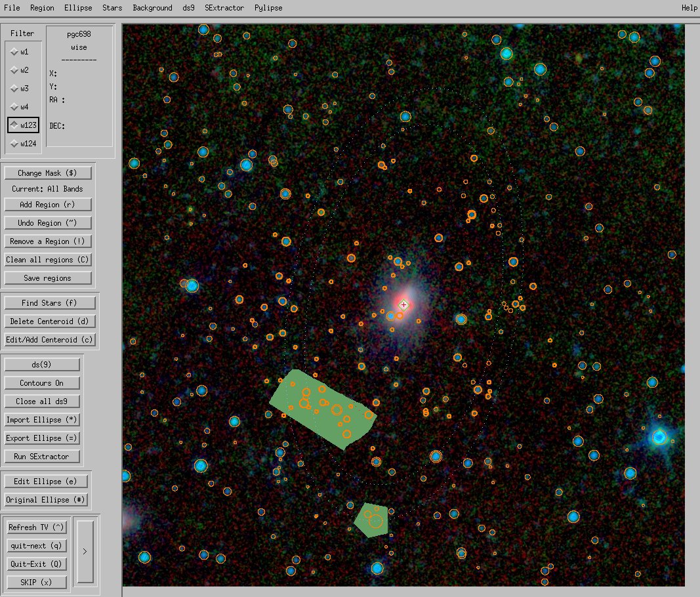The height and width of the screenshot is (597, 700).
Task: Open the Region menu
Action: [42, 8]
